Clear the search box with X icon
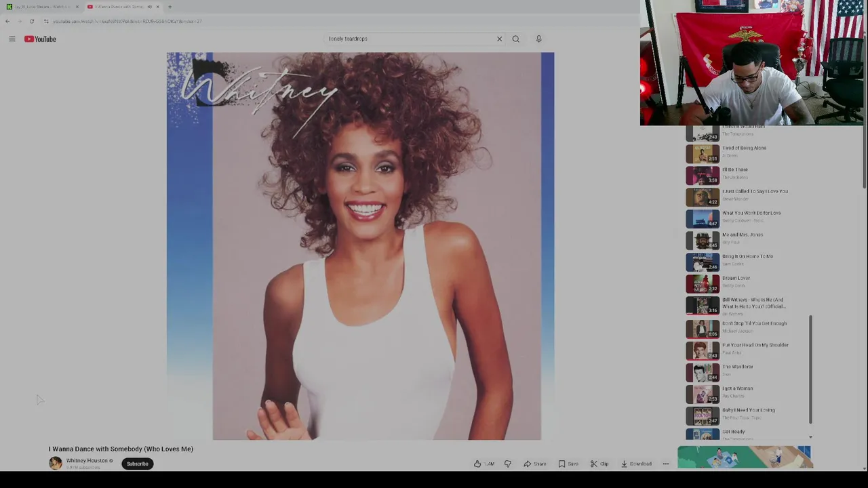868x488 pixels. 499,39
